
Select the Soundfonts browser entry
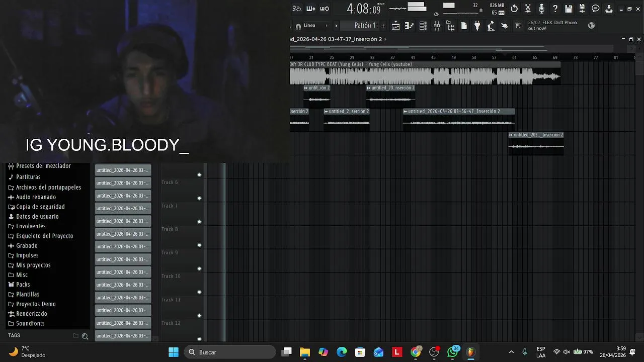[26, 323]
